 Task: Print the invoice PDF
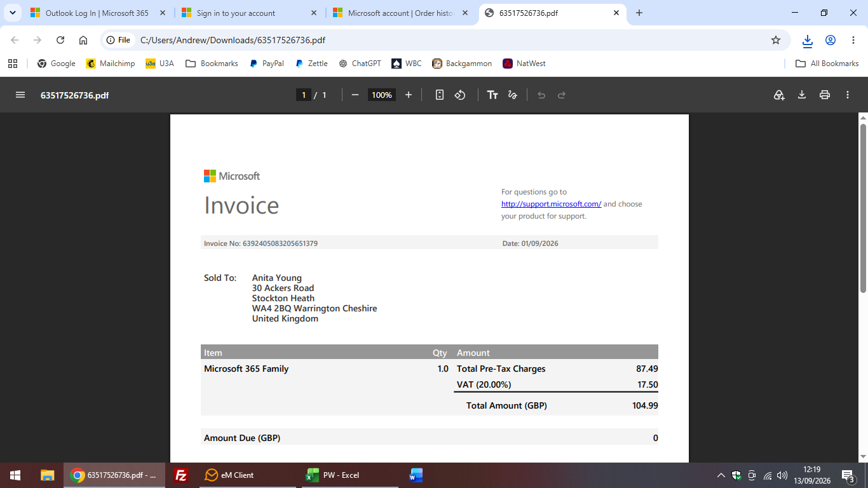pyautogui.click(x=825, y=95)
